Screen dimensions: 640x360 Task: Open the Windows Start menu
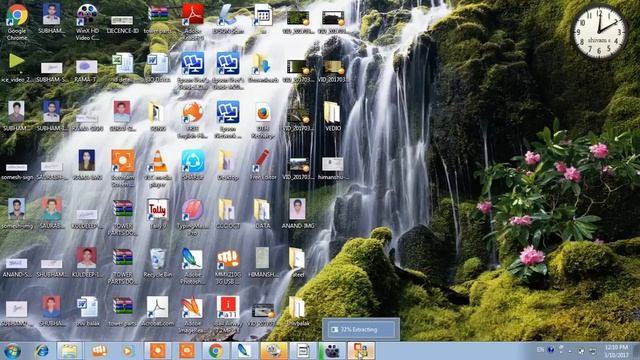(12, 351)
